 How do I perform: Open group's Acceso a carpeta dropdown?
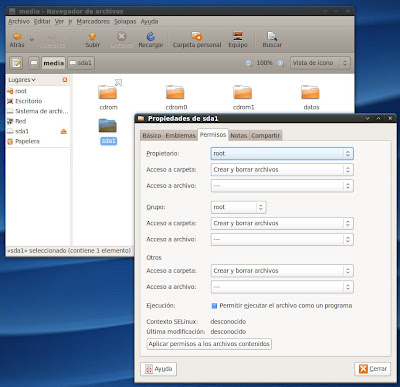pyautogui.click(x=282, y=223)
